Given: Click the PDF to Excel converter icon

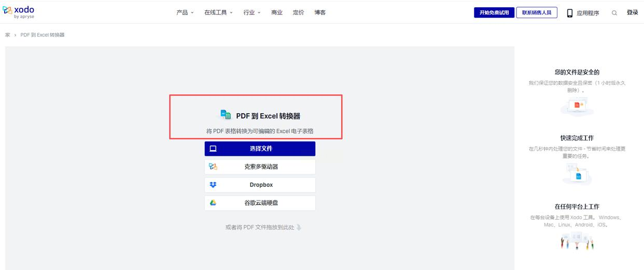Looking at the screenshot, I should coord(226,115).
